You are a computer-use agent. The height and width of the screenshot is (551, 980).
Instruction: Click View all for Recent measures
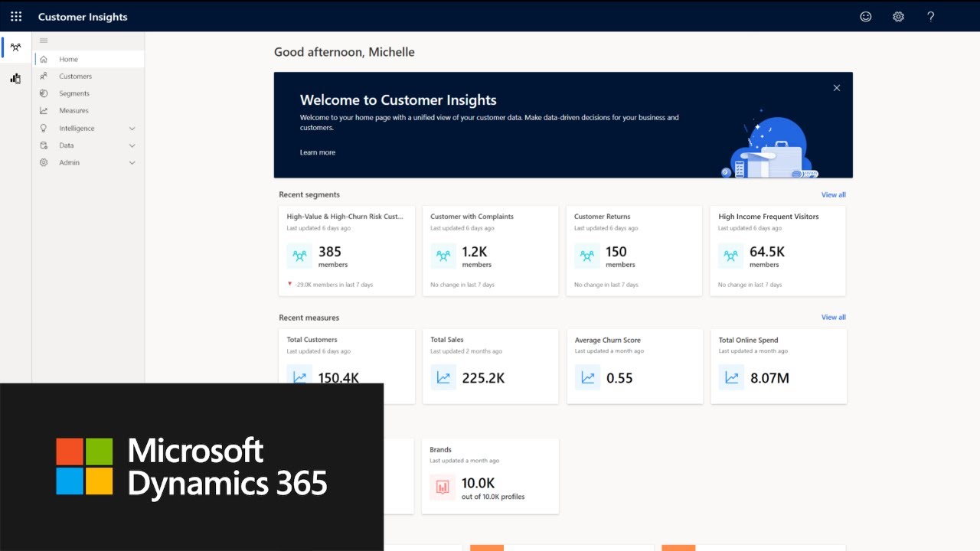click(834, 317)
